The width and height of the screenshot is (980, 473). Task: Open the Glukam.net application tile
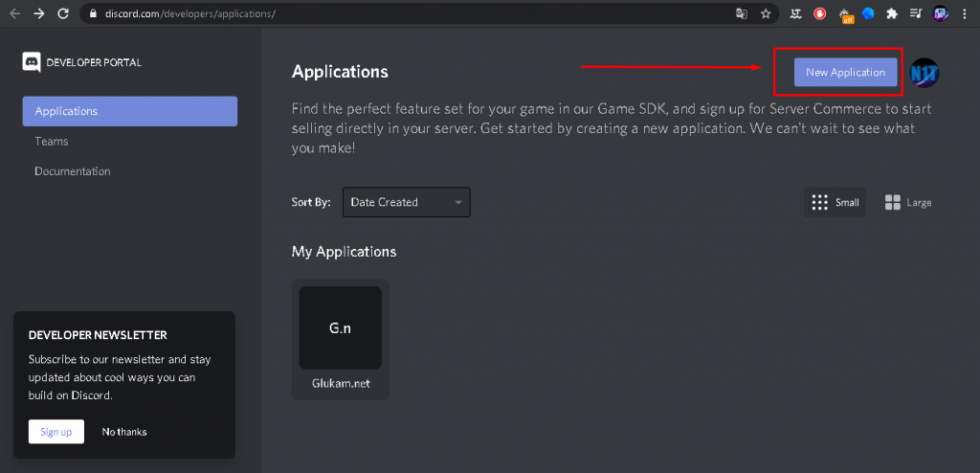click(341, 339)
